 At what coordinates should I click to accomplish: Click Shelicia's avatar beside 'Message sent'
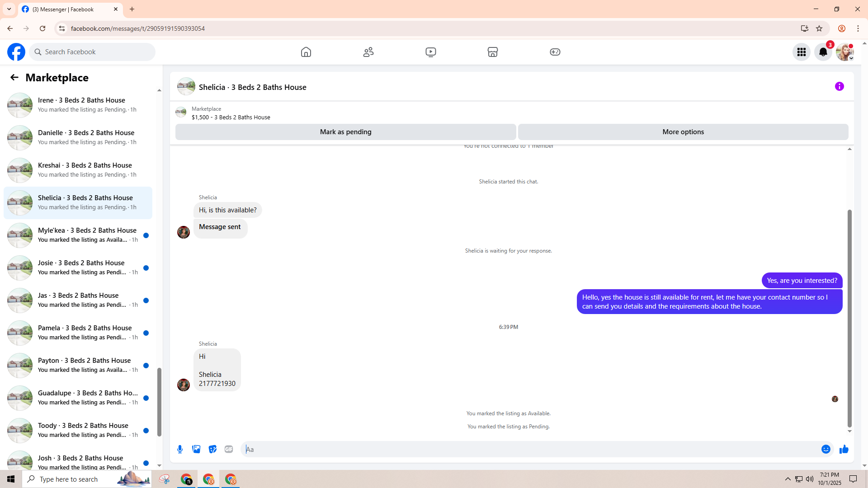tap(184, 232)
